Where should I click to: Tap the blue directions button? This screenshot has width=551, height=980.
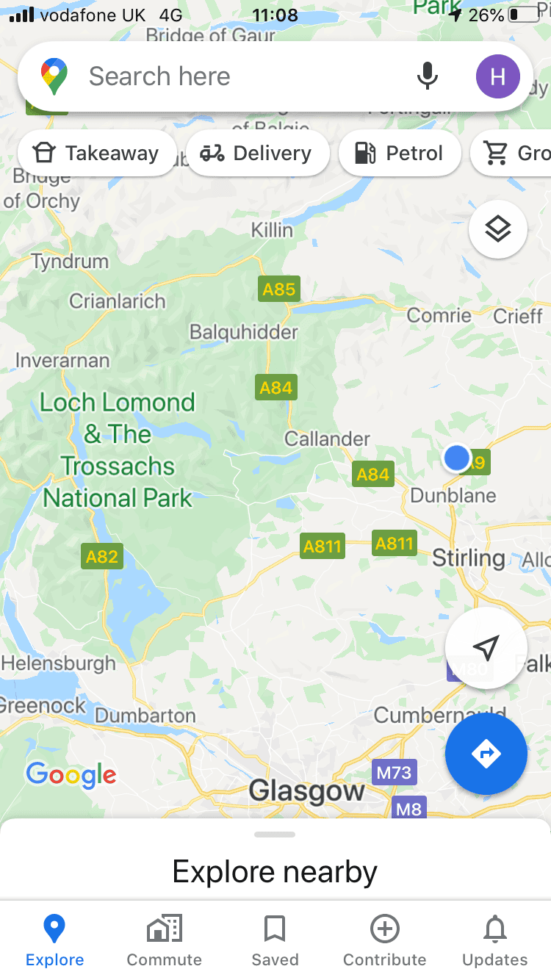[x=486, y=754]
